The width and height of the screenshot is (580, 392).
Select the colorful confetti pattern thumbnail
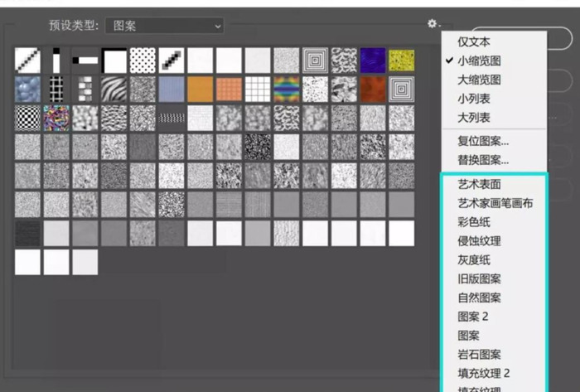point(56,118)
